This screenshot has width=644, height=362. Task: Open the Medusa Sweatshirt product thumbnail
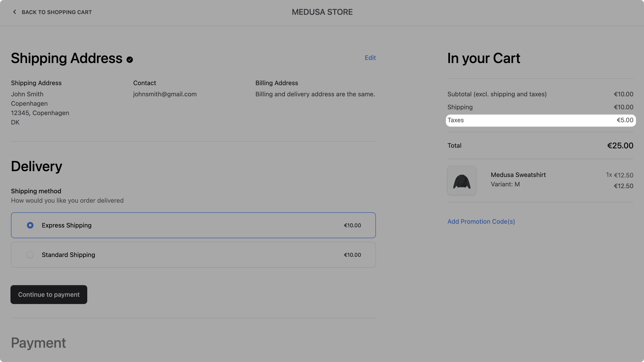(461, 180)
